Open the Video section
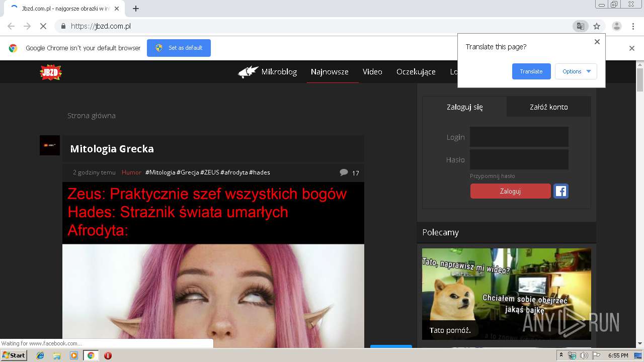 pyautogui.click(x=372, y=72)
